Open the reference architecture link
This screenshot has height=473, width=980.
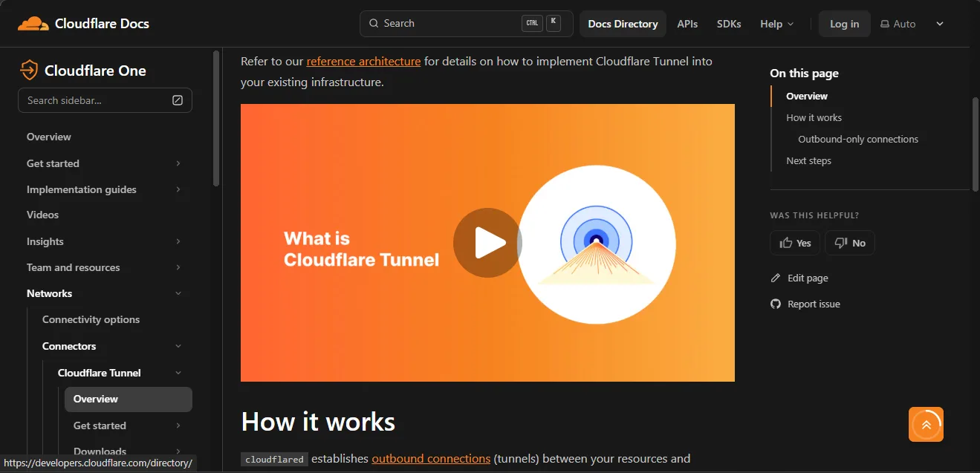[363, 61]
